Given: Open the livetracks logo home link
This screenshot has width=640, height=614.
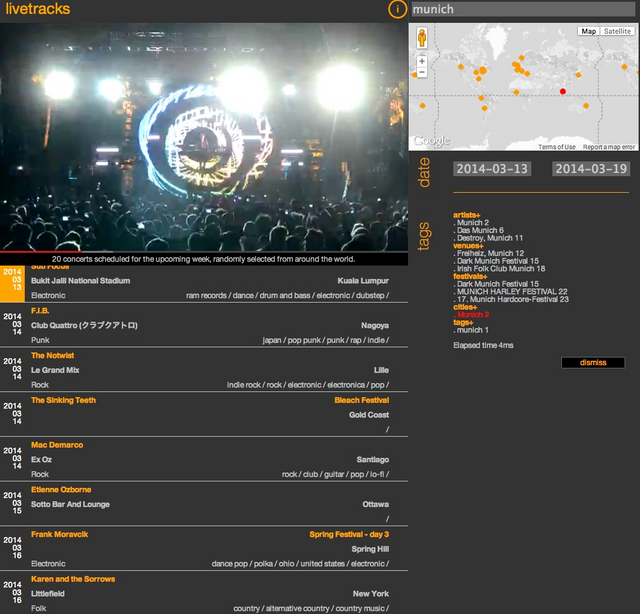Looking at the screenshot, I should (x=38, y=9).
